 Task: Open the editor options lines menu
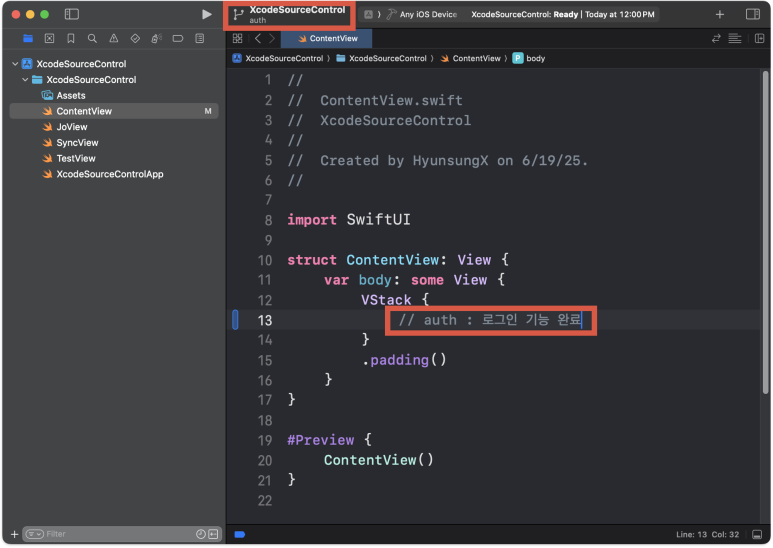tap(735, 38)
